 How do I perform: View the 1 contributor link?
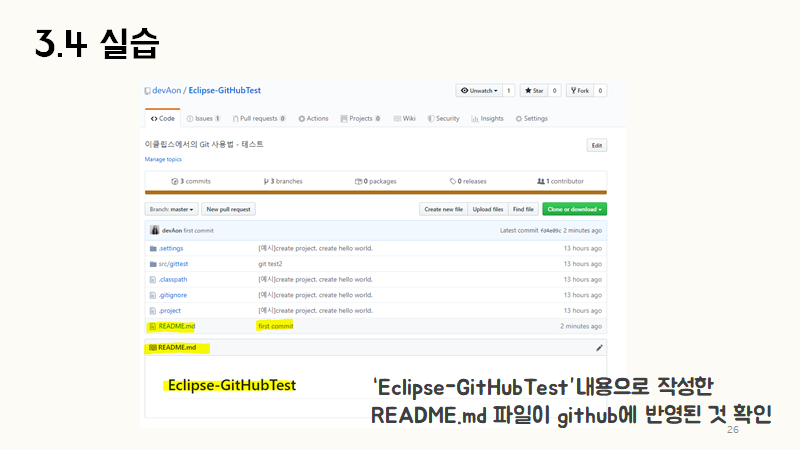pyautogui.click(x=560, y=181)
